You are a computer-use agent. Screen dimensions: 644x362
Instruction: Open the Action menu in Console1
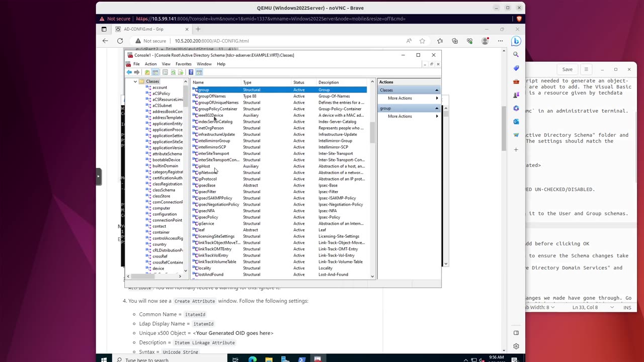[x=150, y=64]
